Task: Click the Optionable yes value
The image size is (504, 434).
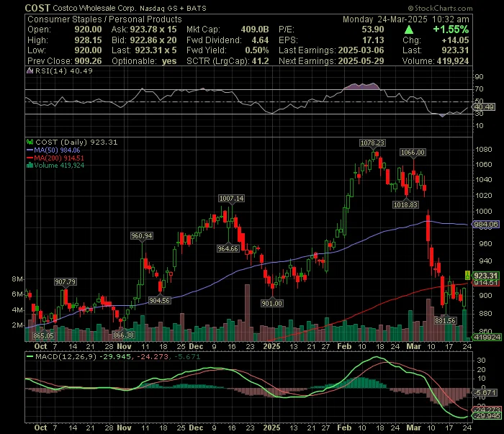Action: click(x=169, y=61)
